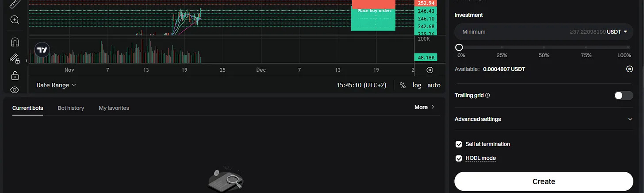Open the My favorites tab

pyautogui.click(x=114, y=108)
